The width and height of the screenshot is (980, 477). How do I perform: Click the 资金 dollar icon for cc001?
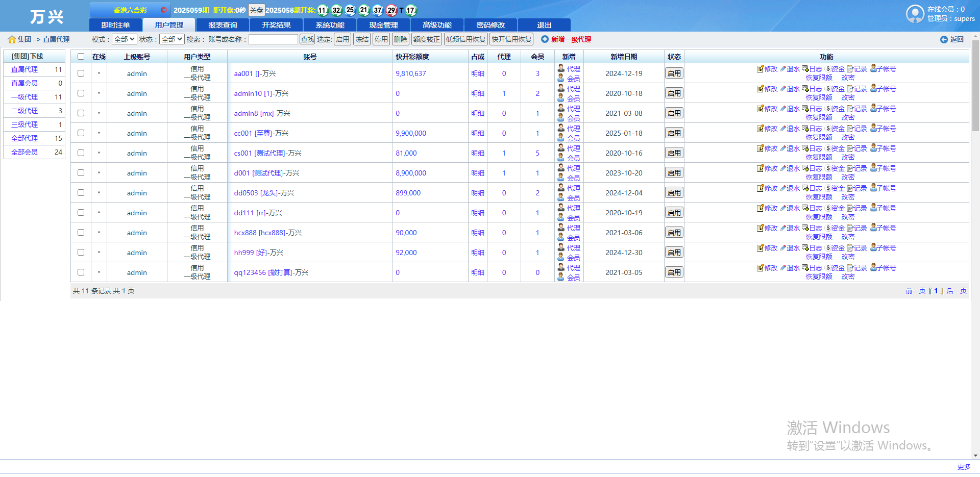click(828, 129)
